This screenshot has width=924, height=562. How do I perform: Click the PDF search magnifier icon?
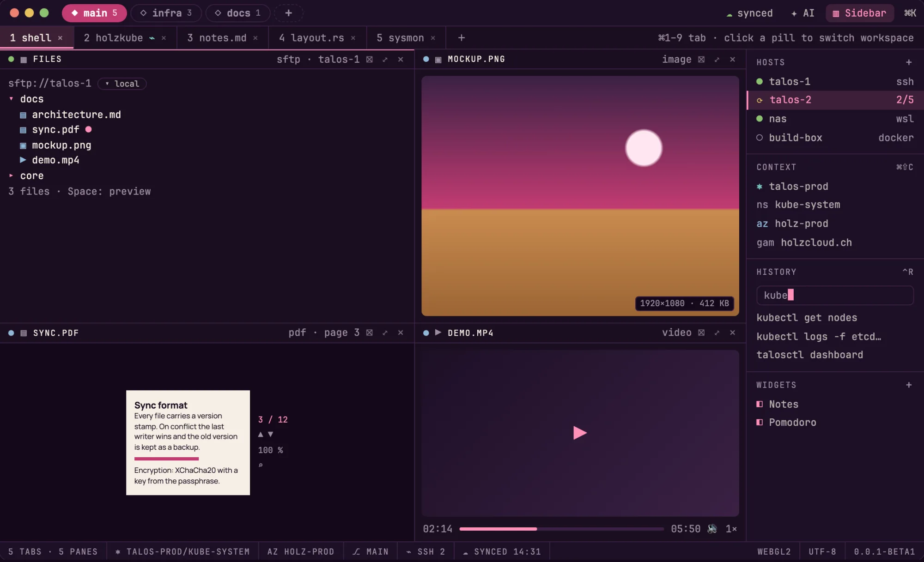[x=261, y=465]
